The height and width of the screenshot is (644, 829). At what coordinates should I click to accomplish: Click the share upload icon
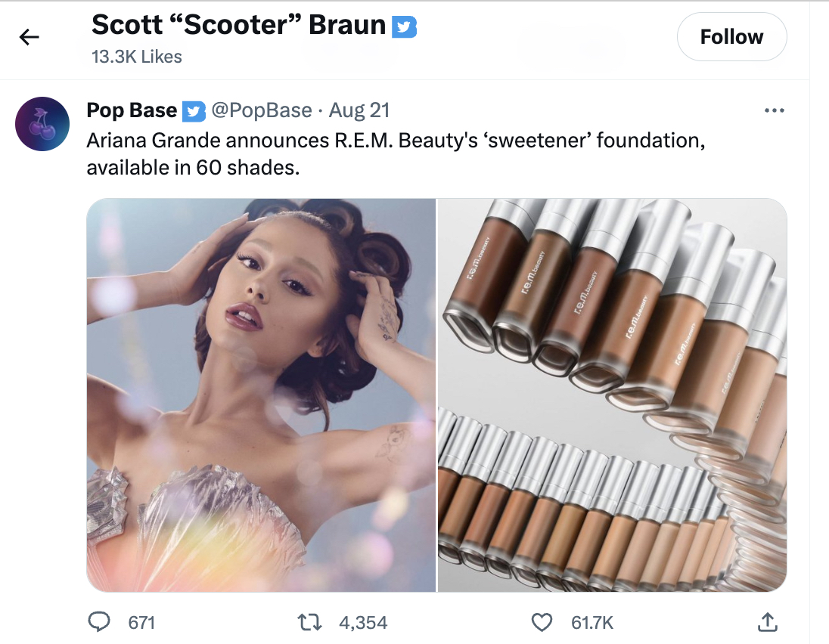point(766,622)
